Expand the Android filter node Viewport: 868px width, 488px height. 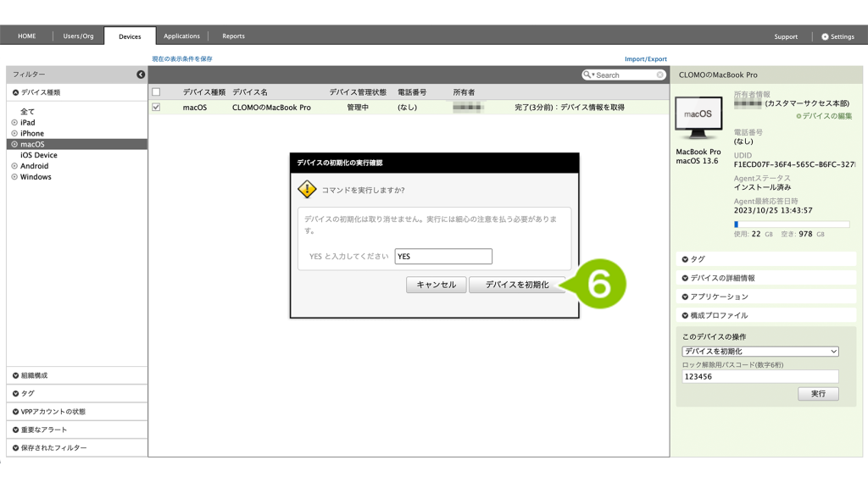(x=14, y=166)
